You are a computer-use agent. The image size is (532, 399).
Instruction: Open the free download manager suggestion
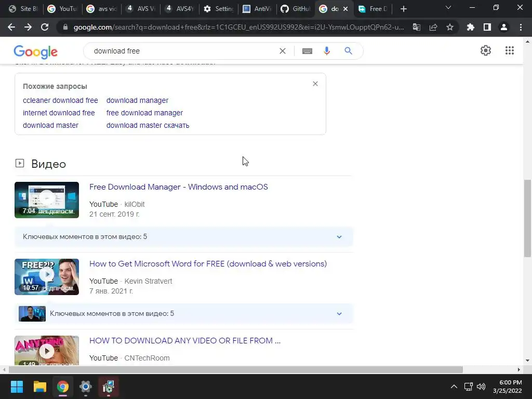[x=144, y=113]
